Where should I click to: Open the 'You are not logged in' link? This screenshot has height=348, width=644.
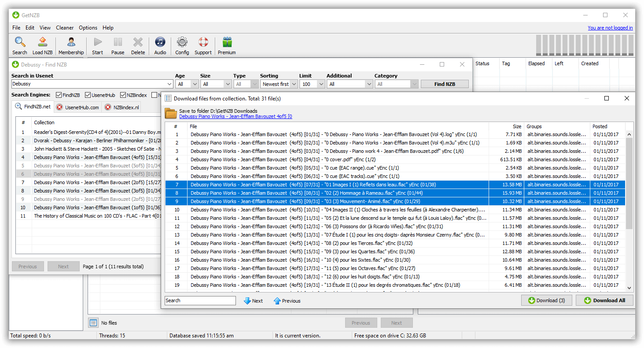tap(610, 28)
